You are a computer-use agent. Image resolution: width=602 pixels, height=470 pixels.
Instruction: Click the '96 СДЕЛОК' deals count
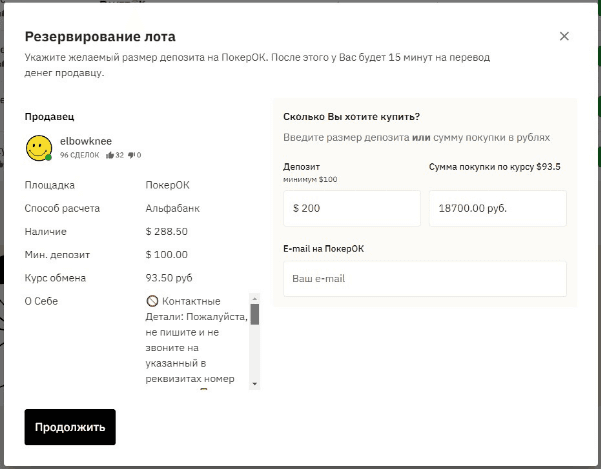click(79, 155)
